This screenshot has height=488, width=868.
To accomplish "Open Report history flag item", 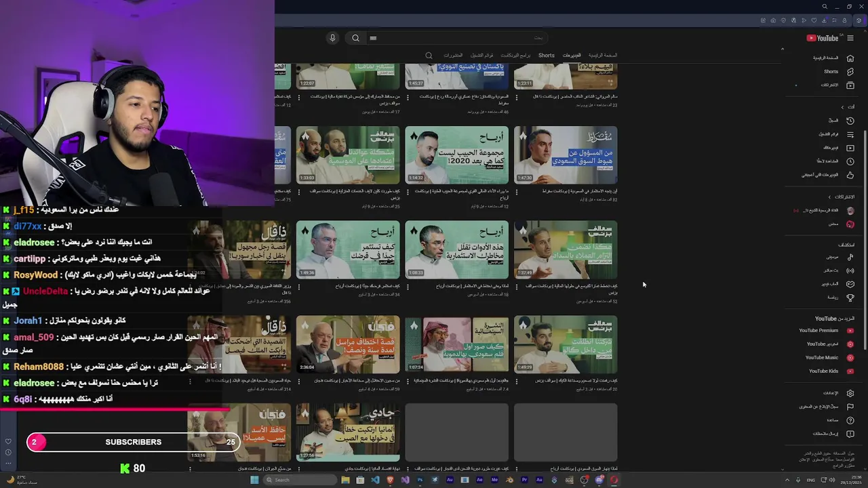I will point(827,407).
